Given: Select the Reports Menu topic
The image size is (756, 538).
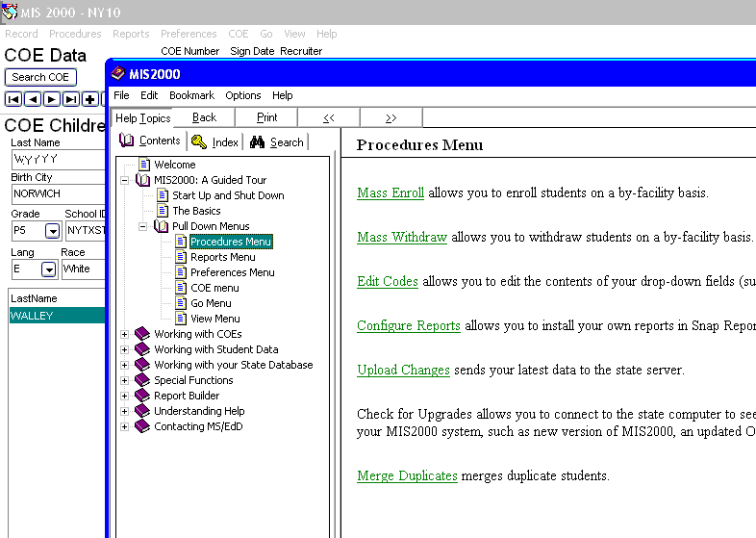Looking at the screenshot, I should (x=223, y=257).
